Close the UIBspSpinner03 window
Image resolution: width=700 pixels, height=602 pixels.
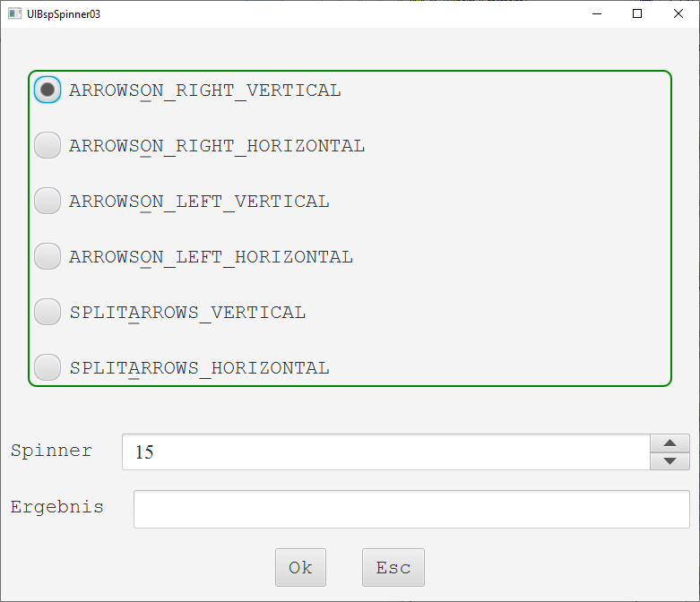tap(678, 13)
